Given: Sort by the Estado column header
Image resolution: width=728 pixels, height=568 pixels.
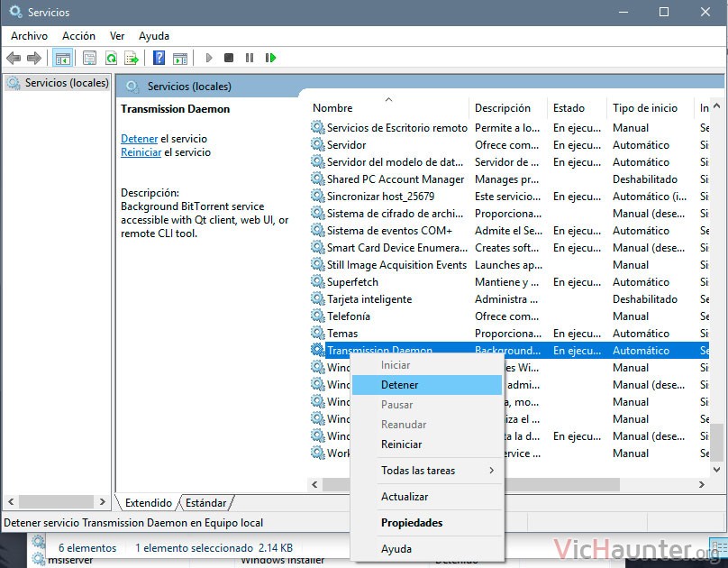Looking at the screenshot, I should pyautogui.click(x=576, y=108).
